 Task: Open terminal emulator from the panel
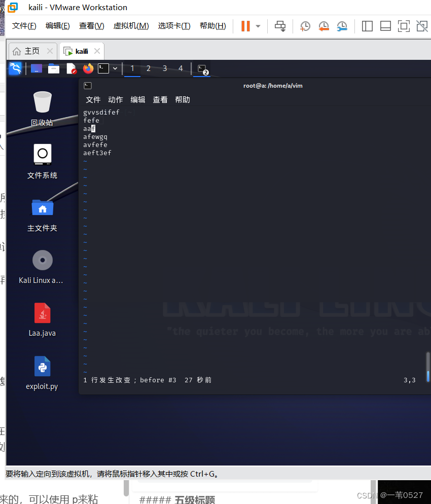[x=103, y=68]
